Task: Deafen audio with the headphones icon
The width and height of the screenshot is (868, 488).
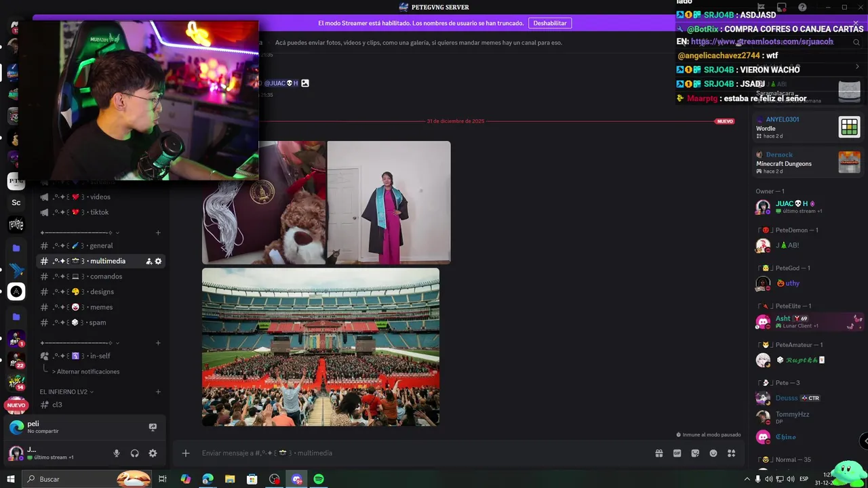Action: [x=134, y=453]
